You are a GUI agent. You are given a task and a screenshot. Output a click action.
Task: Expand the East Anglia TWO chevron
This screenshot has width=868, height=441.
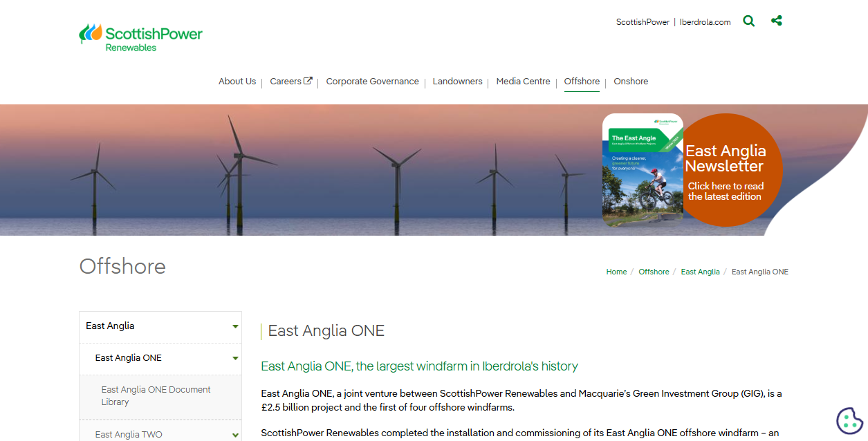click(235, 434)
